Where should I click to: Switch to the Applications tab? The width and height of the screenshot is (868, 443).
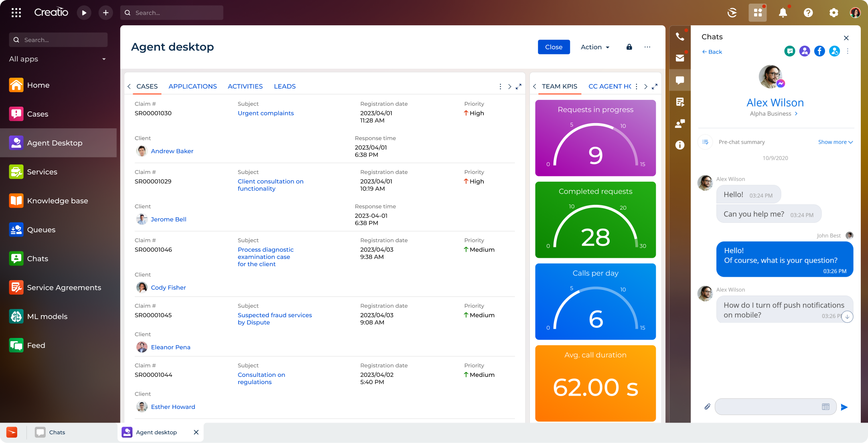pyautogui.click(x=193, y=87)
